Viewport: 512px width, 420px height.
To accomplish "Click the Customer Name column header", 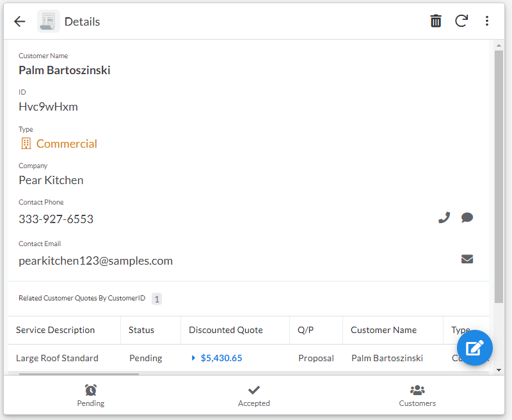I will pyautogui.click(x=384, y=330).
